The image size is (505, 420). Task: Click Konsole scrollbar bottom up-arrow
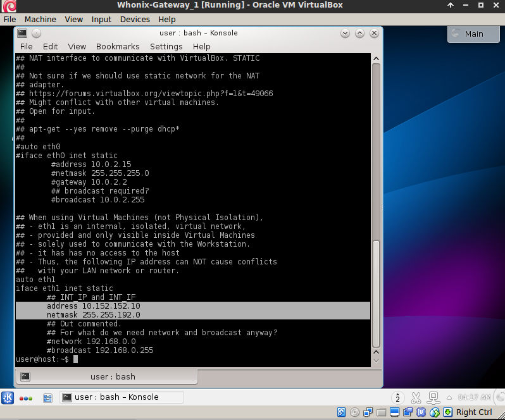pyautogui.click(x=376, y=352)
